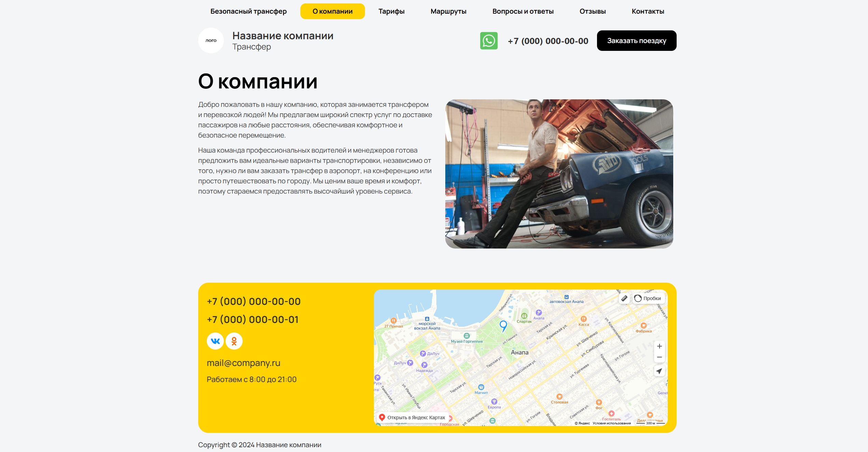Open WhatsApp chat via green icon
This screenshot has height=452, width=868.
click(x=489, y=41)
